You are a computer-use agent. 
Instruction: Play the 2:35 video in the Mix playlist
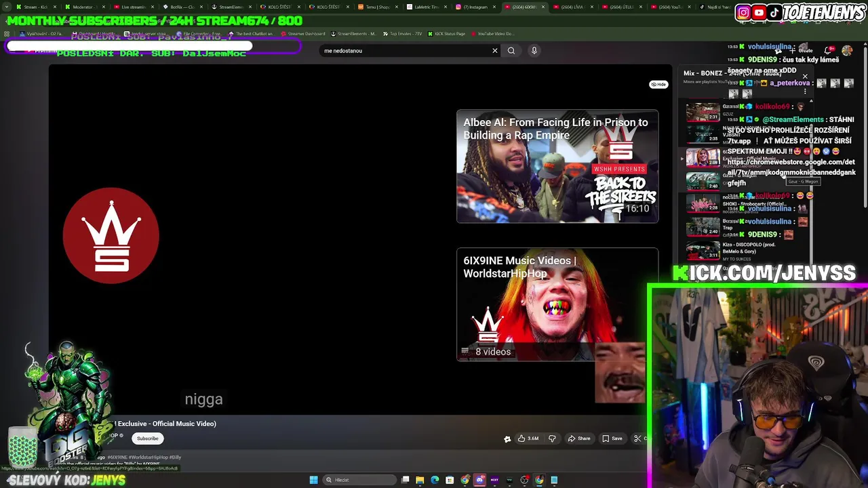pyautogui.click(x=703, y=134)
